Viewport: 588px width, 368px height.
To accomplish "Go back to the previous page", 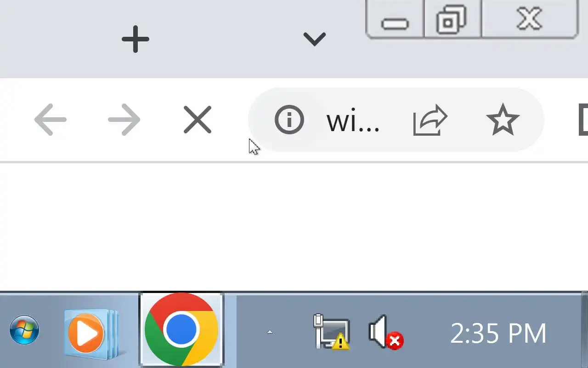I will 51,120.
